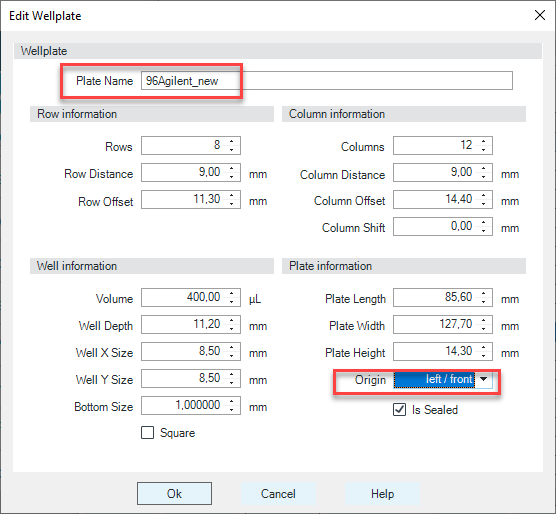Decrease Volume value with down arrow

coord(232,301)
